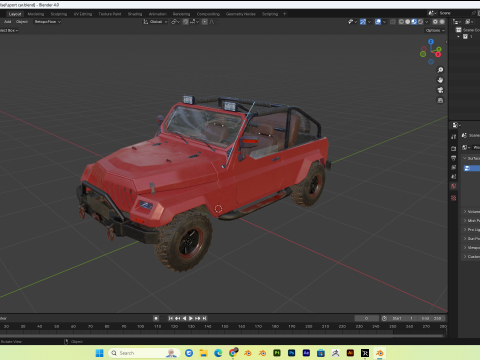Open the Texture properties tab
Viewport: 480px width, 360px height.
pos(454,198)
